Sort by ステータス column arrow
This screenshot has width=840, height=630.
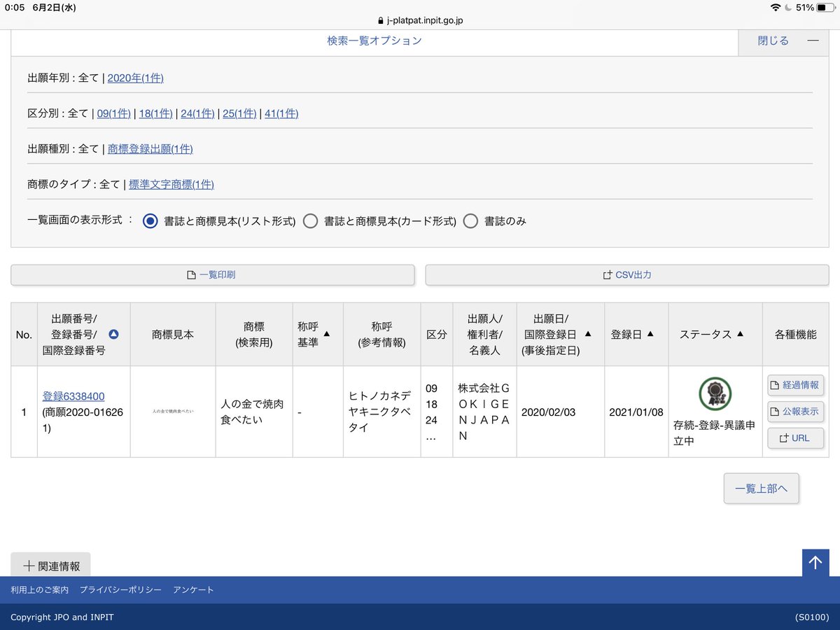[x=740, y=335]
